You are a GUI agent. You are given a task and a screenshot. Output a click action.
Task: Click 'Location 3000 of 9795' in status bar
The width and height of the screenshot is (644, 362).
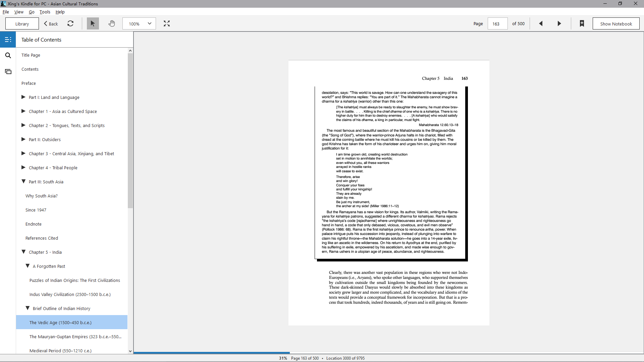[345, 358]
